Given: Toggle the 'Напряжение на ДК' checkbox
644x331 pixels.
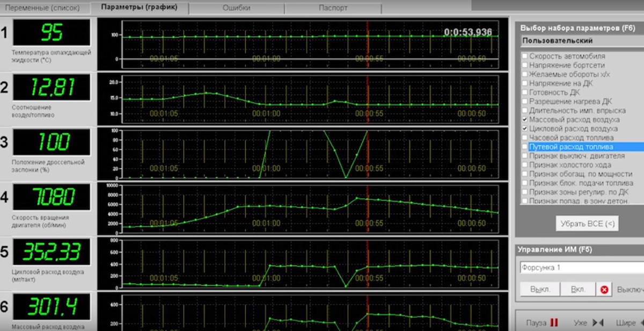Looking at the screenshot, I should pyautogui.click(x=524, y=83).
